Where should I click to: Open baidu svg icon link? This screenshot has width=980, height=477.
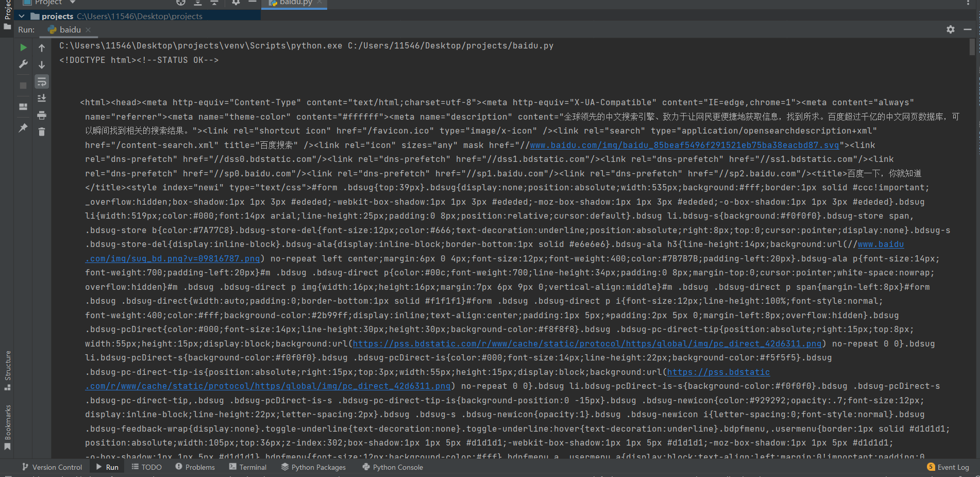tap(684, 145)
